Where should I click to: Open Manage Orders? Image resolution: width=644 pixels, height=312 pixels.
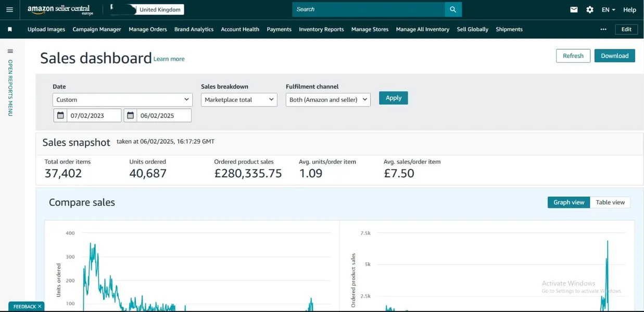click(x=148, y=30)
